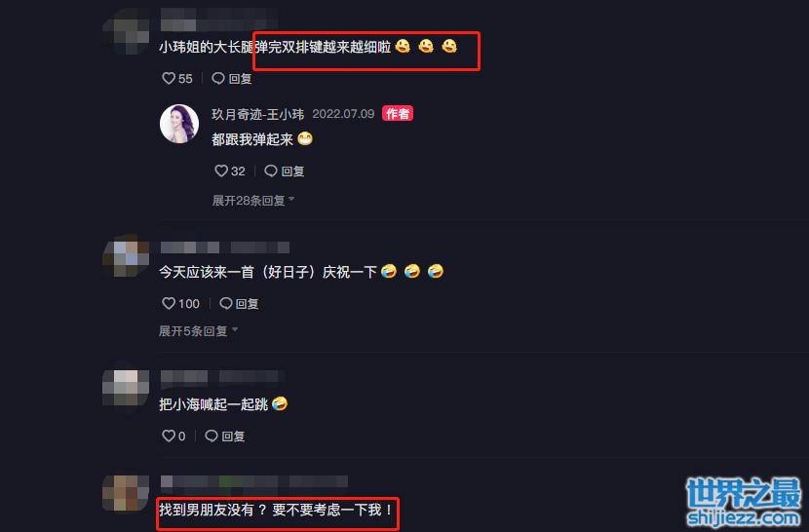Screen dimensions: 809x532
Task: Click dropdown arrow next to 展开28条回复
Action: (x=291, y=199)
